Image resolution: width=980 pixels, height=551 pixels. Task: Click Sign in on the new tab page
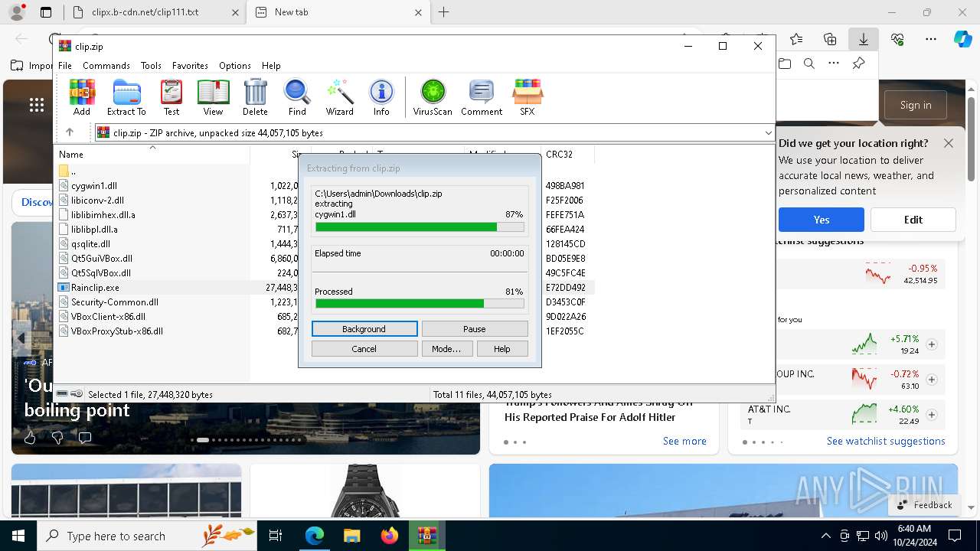[x=916, y=105]
